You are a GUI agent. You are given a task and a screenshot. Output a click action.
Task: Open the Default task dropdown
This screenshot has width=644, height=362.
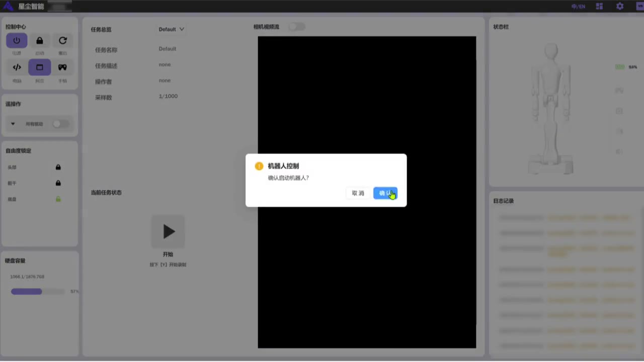(x=172, y=29)
